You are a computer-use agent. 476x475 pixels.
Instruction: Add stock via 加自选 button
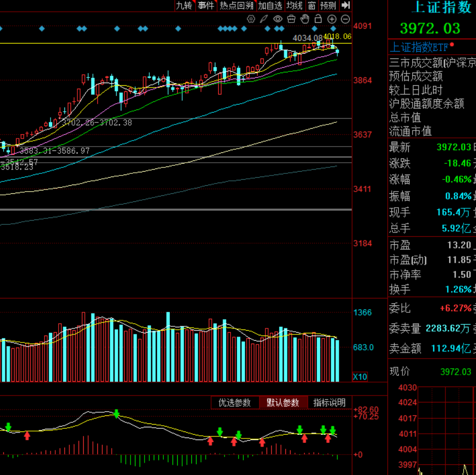tap(270, 5)
